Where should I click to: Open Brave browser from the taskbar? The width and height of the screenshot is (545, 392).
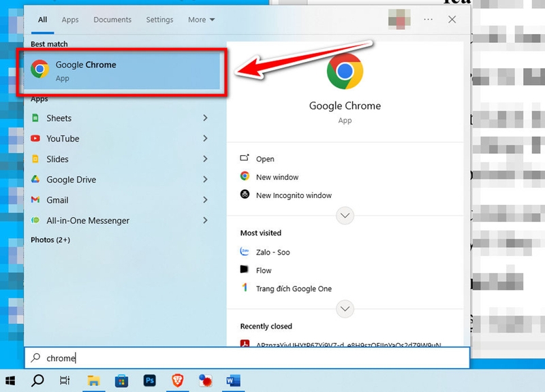pyautogui.click(x=178, y=380)
